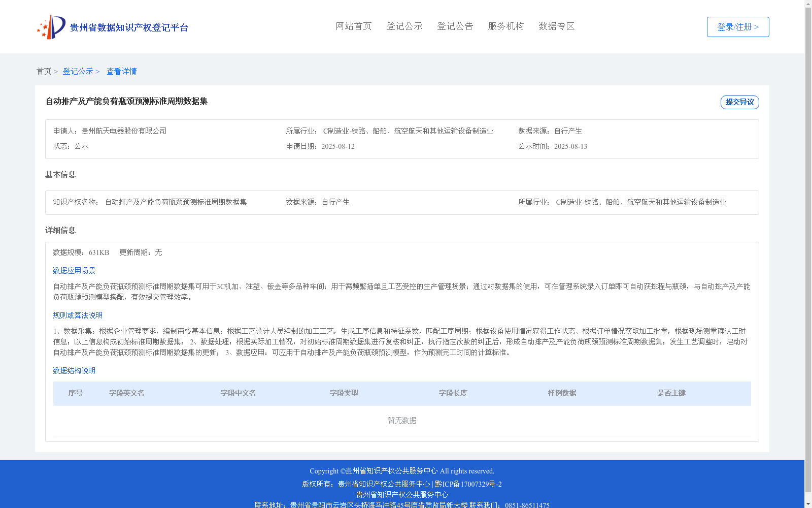
Task: Click the vertical page scrollbar
Action: [x=808, y=249]
